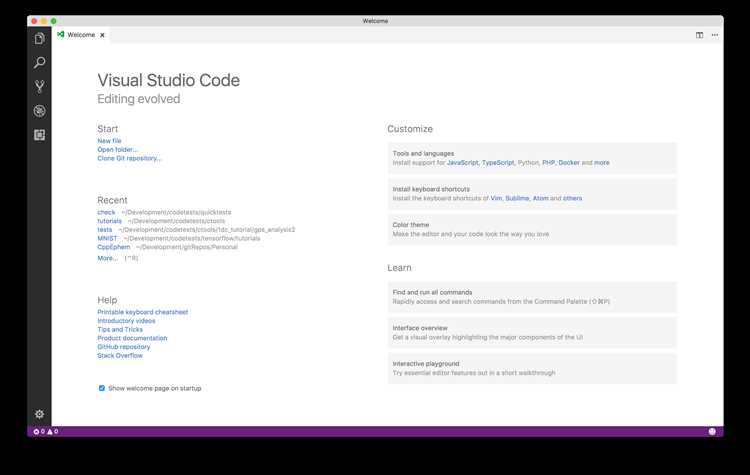The image size is (750, 475).
Task: Open the Interactive playground card
Action: (x=532, y=368)
